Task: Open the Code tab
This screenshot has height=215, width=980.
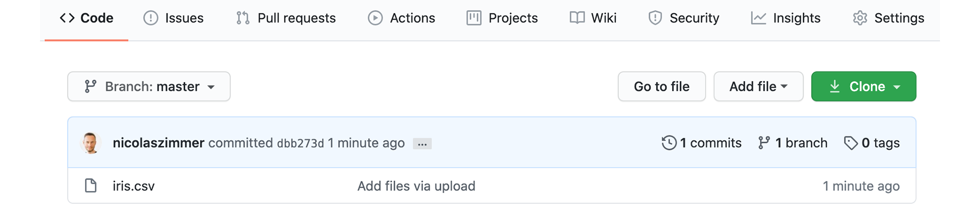Action: [x=86, y=18]
